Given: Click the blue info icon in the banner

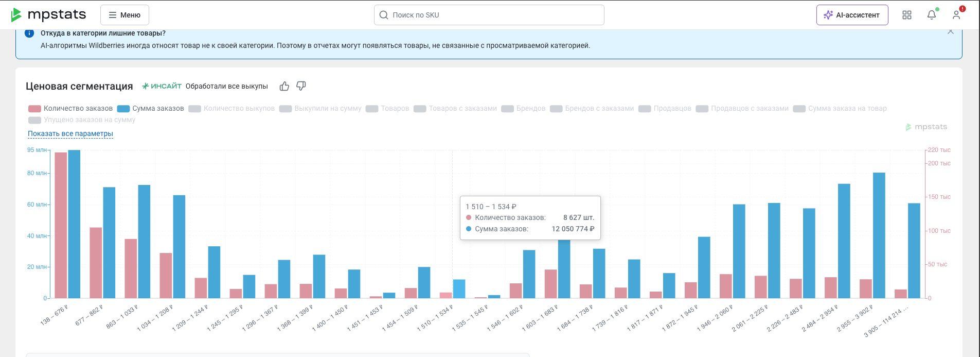Looking at the screenshot, I should coord(29,33).
